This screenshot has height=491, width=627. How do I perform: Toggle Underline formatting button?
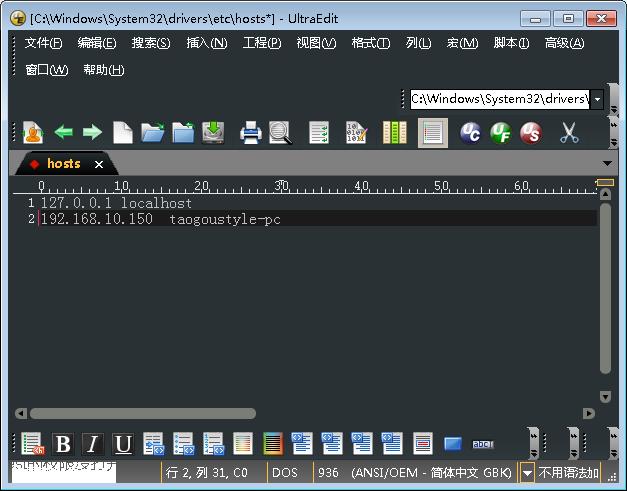coord(123,444)
